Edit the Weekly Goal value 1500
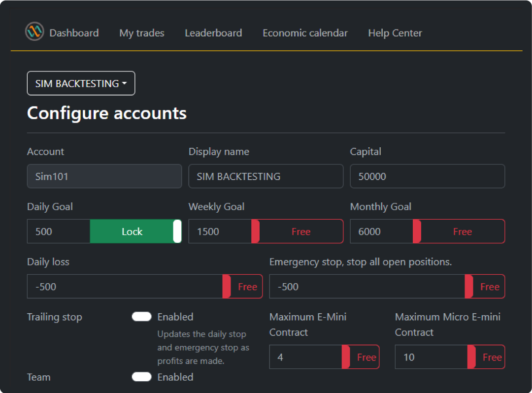This screenshot has width=532, height=393. pyautogui.click(x=220, y=231)
